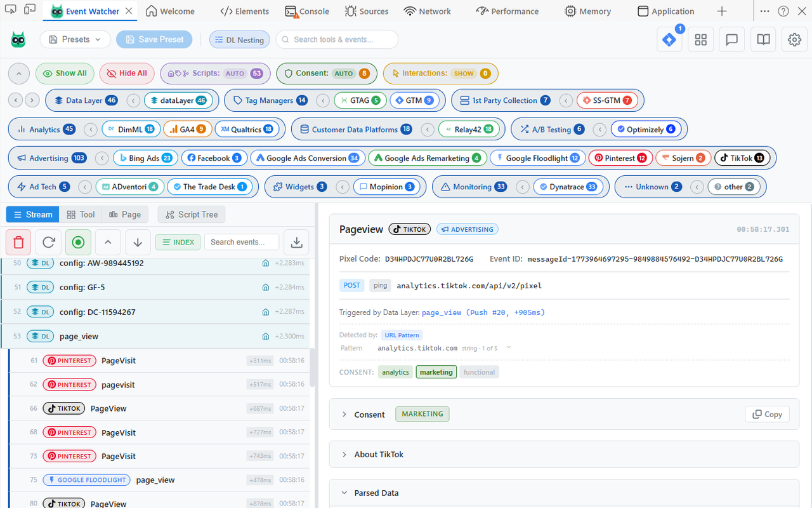Switch to the Tool tab
This screenshot has width=812, height=508.
coord(81,215)
